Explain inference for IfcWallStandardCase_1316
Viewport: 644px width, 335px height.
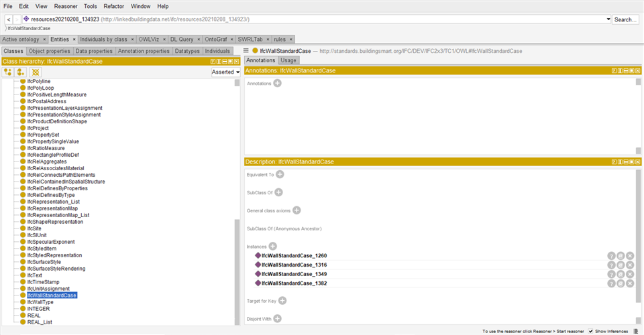[611, 265]
